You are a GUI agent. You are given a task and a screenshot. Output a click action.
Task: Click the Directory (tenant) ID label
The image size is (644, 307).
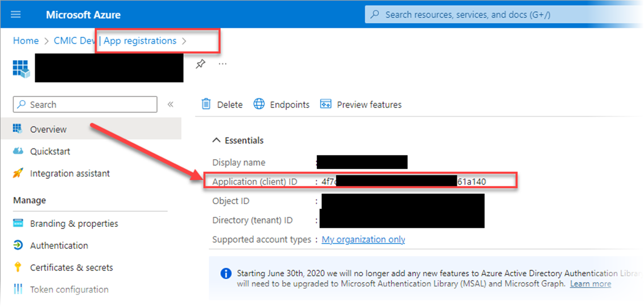tap(252, 220)
